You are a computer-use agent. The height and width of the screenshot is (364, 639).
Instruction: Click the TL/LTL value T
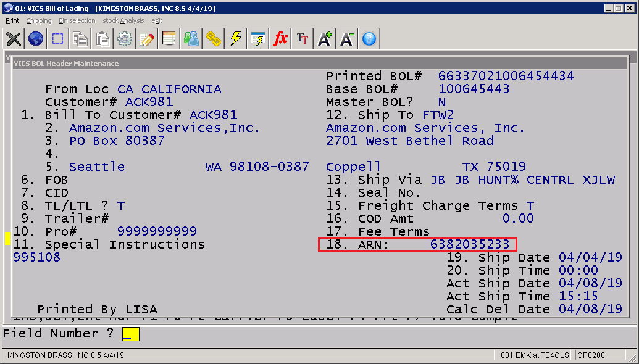click(x=121, y=205)
